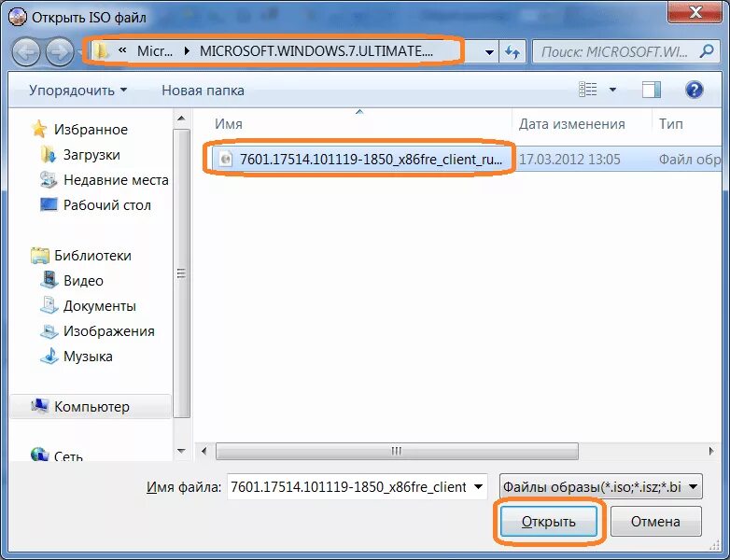Image resolution: width=730 pixels, height=560 pixels.
Task: Select the Micr... breadcrumb segment
Action: [x=155, y=51]
